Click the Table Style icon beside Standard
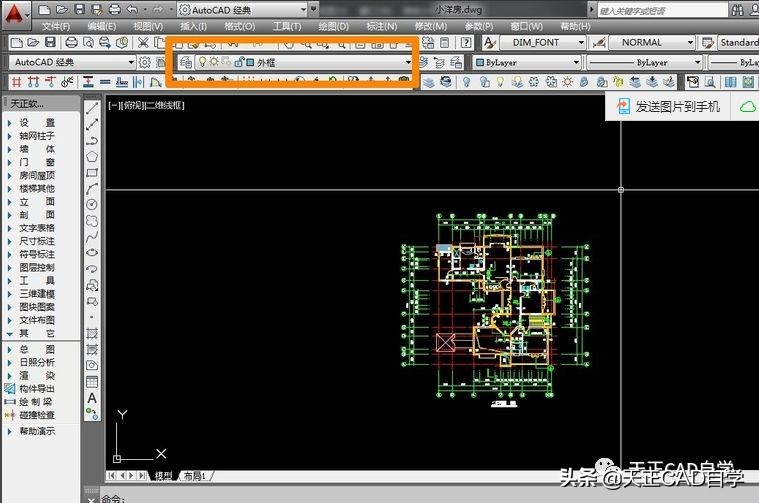Image resolution: width=759 pixels, height=503 pixels. [x=708, y=43]
